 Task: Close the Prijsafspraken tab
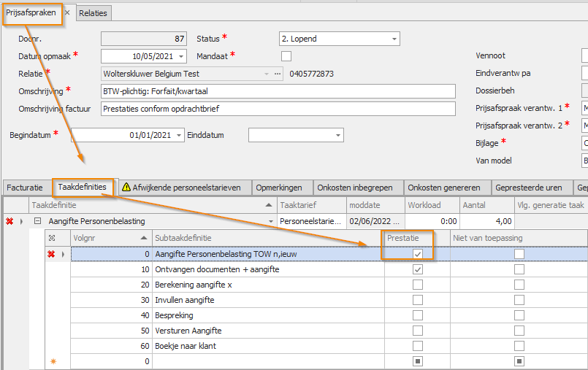pos(66,12)
